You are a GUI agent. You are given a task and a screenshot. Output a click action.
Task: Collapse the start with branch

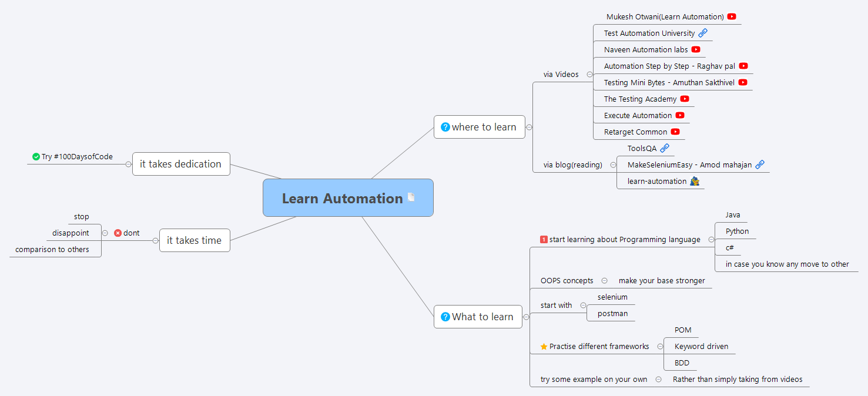pos(583,305)
